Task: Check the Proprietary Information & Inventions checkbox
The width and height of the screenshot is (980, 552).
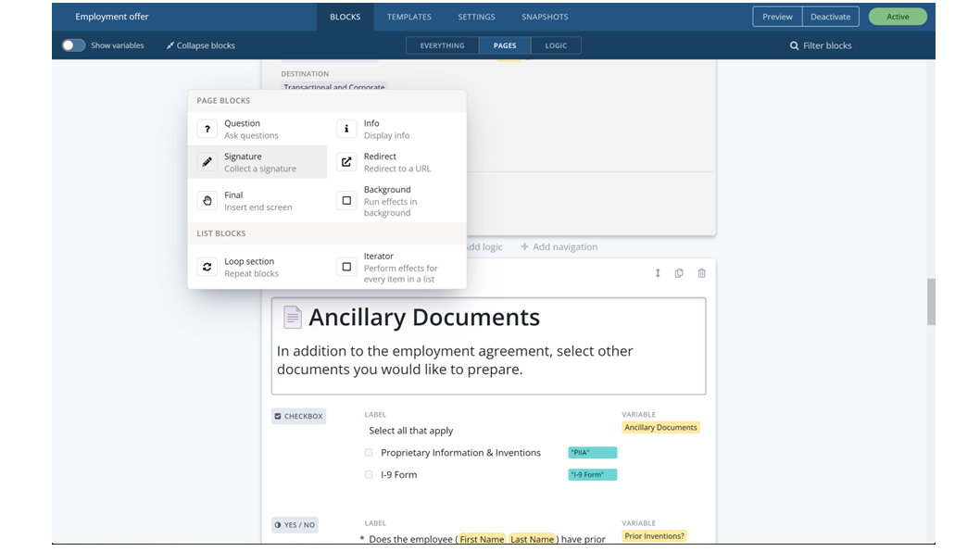Action: (x=369, y=452)
